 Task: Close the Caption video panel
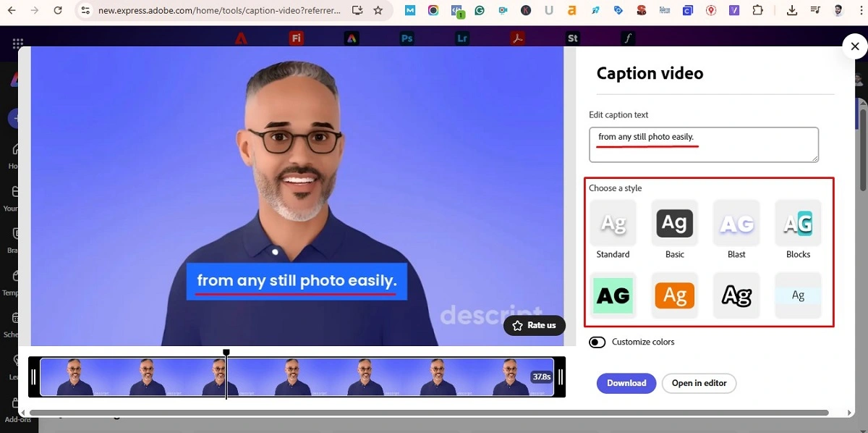point(854,46)
